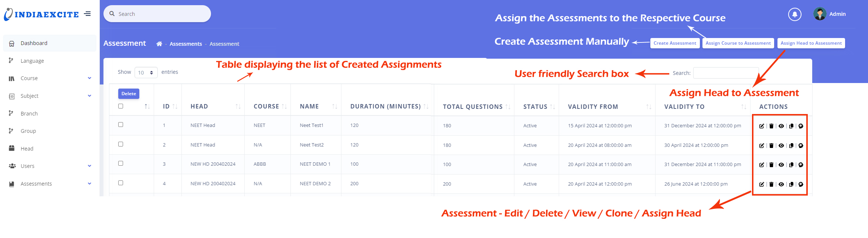Click the Assign Course to Assessment button
Viewport: 868px width, 238px height.
point(738,43)
